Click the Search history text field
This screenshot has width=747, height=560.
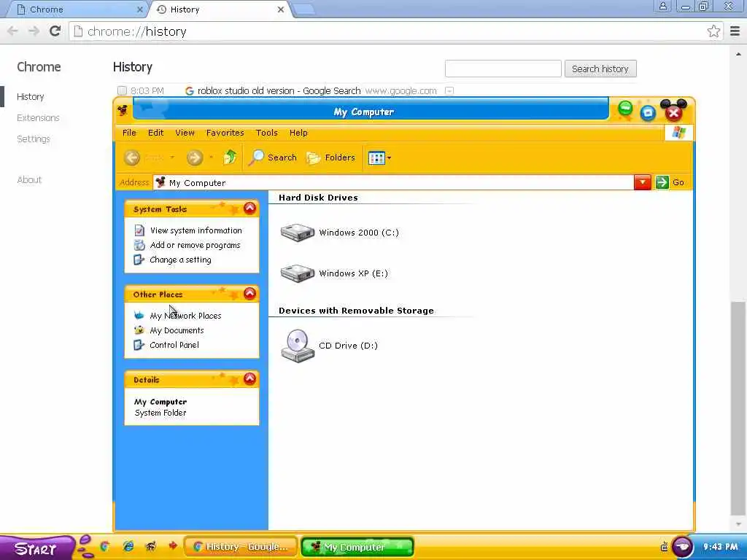coord(503,69)
